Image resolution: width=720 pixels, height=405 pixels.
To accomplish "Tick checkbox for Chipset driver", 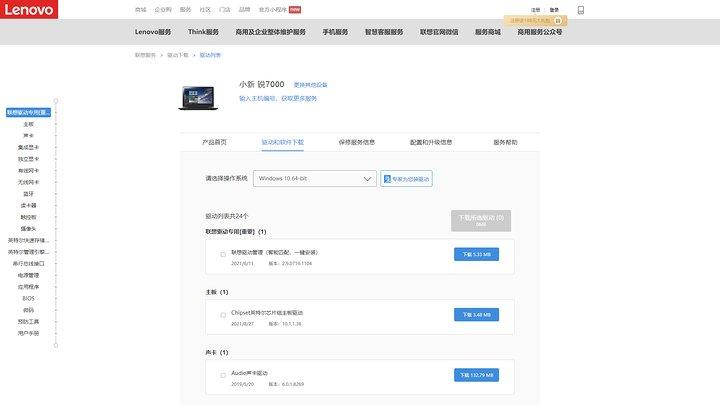I will (x=223, y=315).
